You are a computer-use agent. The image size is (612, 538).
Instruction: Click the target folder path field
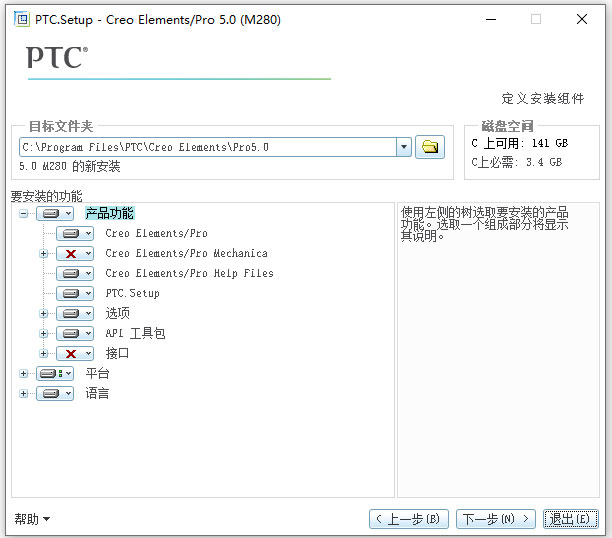pyautogui.click(x=208, y=147)
